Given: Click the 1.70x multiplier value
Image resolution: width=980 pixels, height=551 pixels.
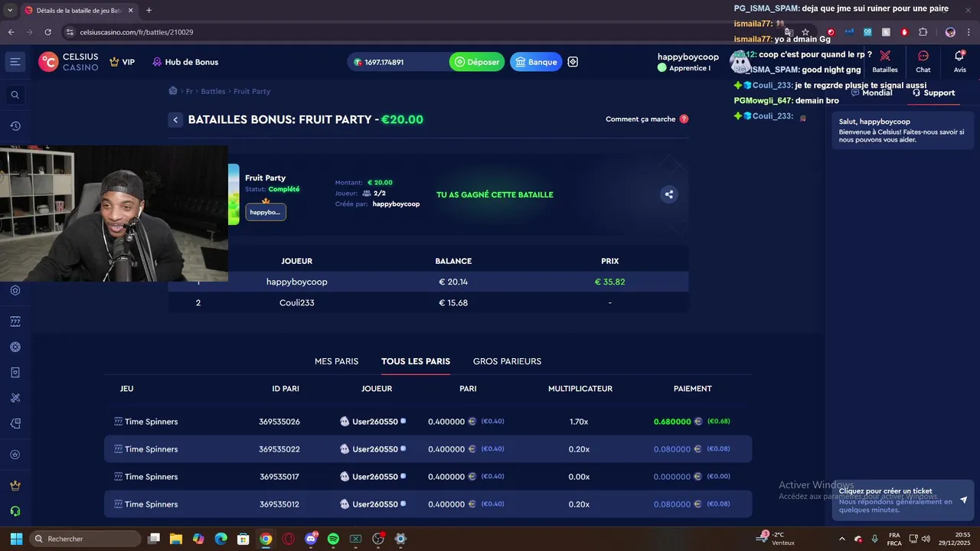Looking at the screenshot, I should [579, 422].
